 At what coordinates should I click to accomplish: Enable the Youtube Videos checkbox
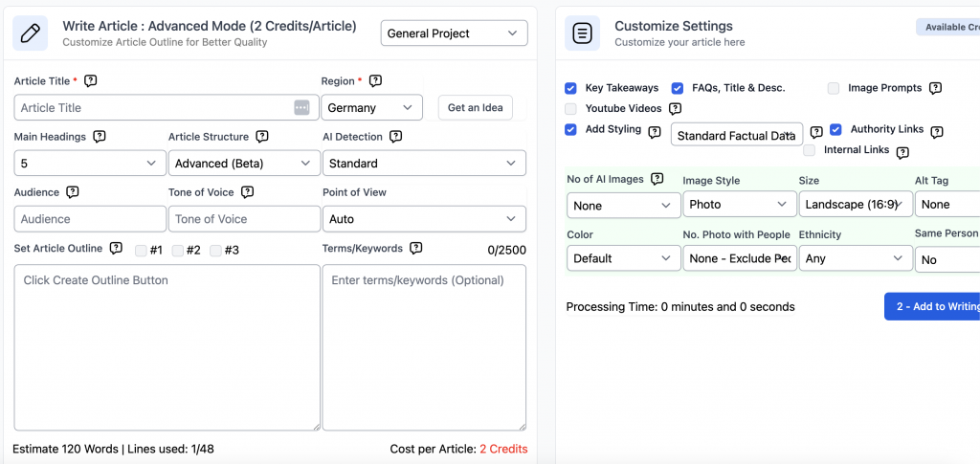571,109
